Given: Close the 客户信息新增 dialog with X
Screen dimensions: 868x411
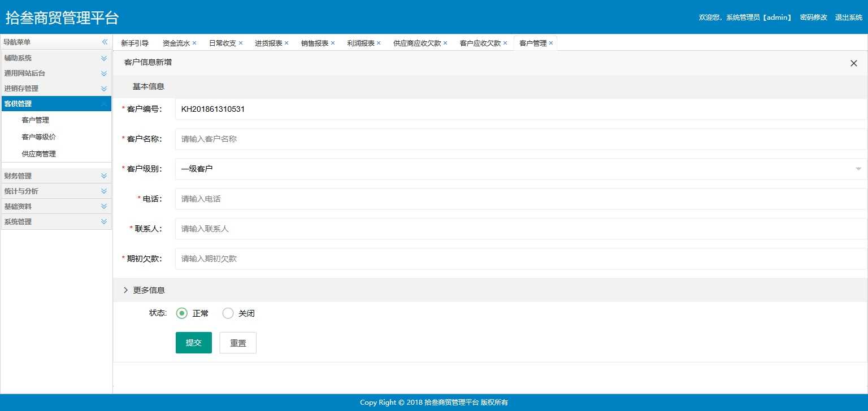Looking at the screenshot, I should (x=854, y=63).
